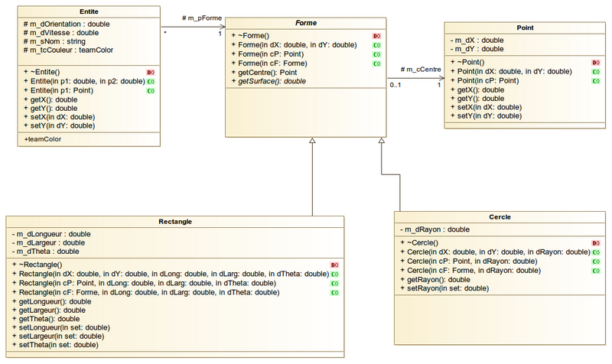
Task: Click the green constructor icon beside Cercle(in cF: Forme, in dRayon: double)
Action: tap(595, 270)
